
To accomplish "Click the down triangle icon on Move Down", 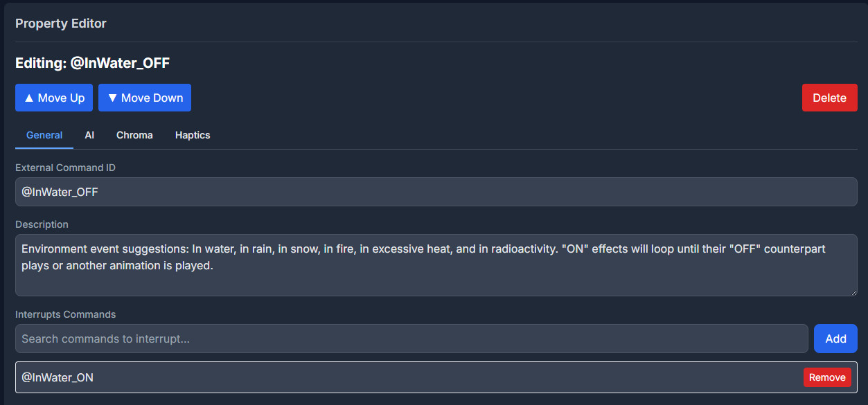I will click(x=112, y=98).
